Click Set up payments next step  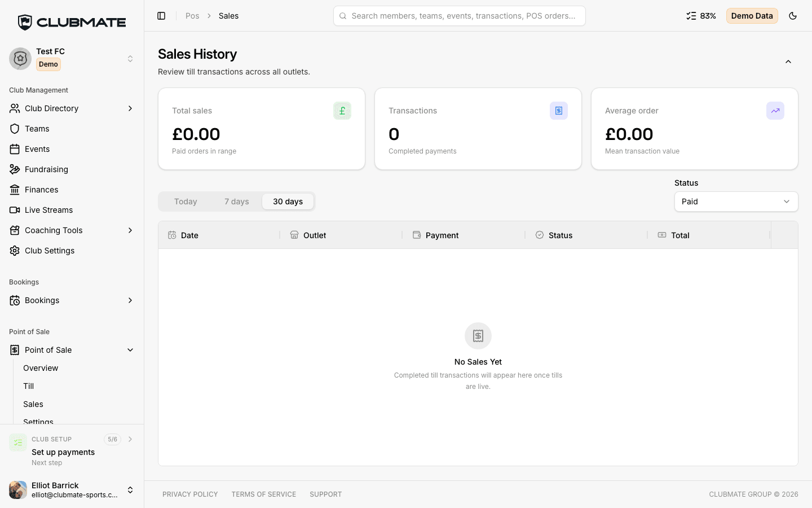(63, 452)
